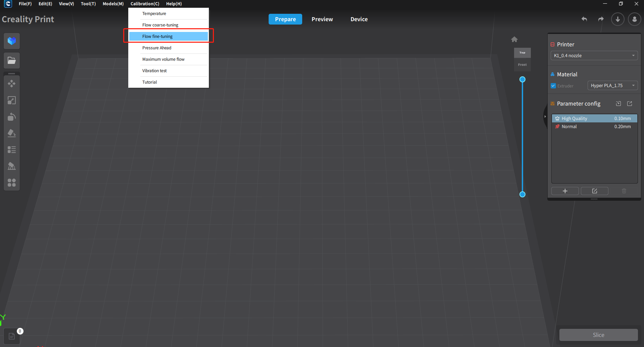Reset view with the home icon

point(514,39)
